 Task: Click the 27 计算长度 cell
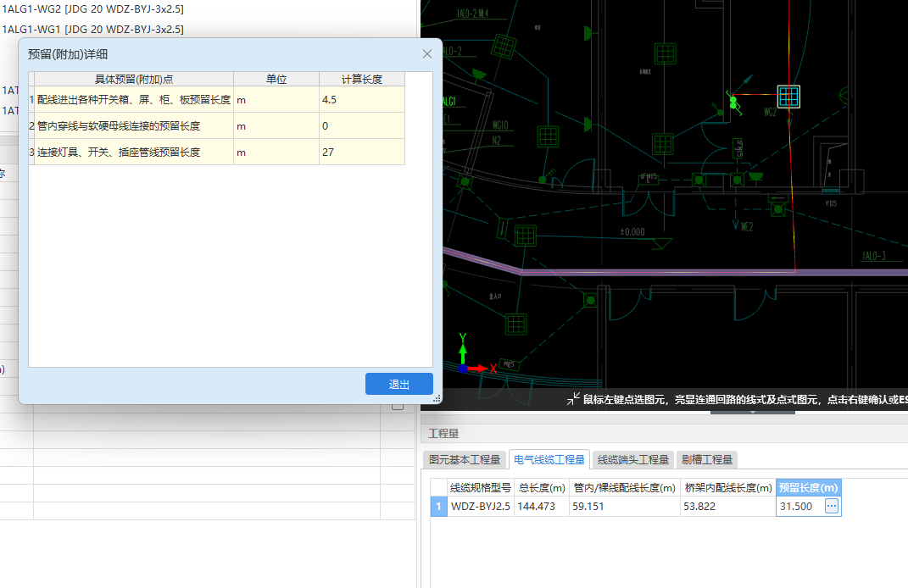[x=362, y=153]
